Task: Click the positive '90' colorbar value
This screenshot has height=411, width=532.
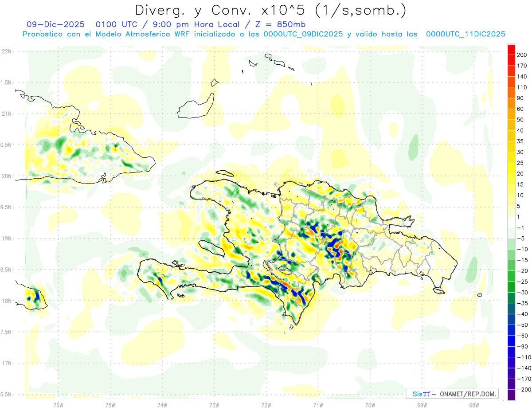Action: [521, 98]
